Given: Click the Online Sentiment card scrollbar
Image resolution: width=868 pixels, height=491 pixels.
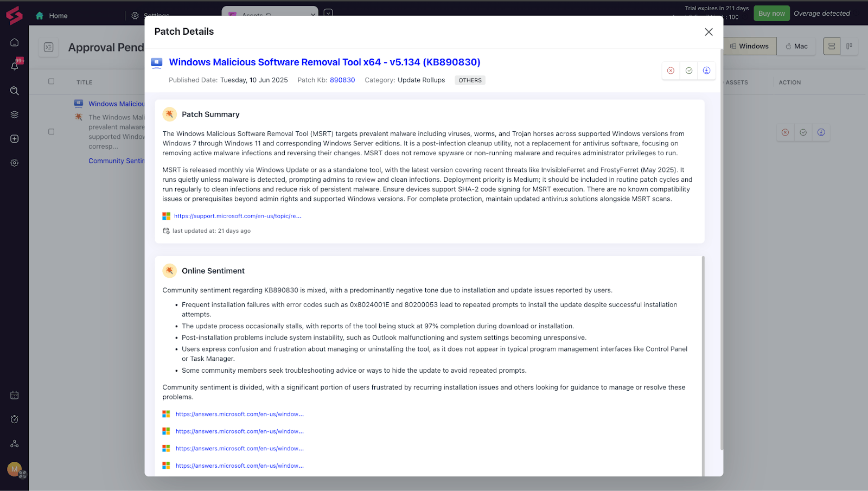Looking at the screenshot, I should coord(703,366).
